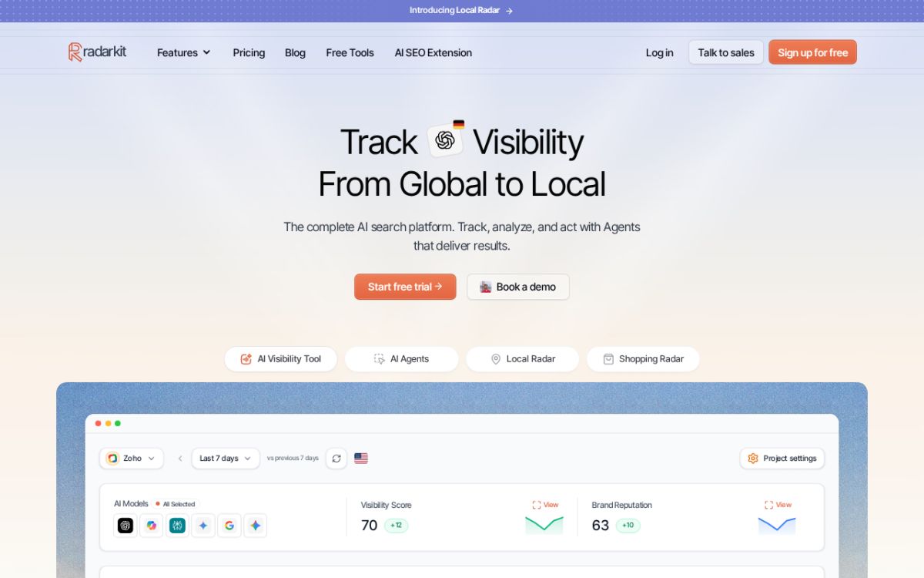Open the Introducing Local Radar banner
Viewport: 924px width, 578px height.
coord(461,11)
